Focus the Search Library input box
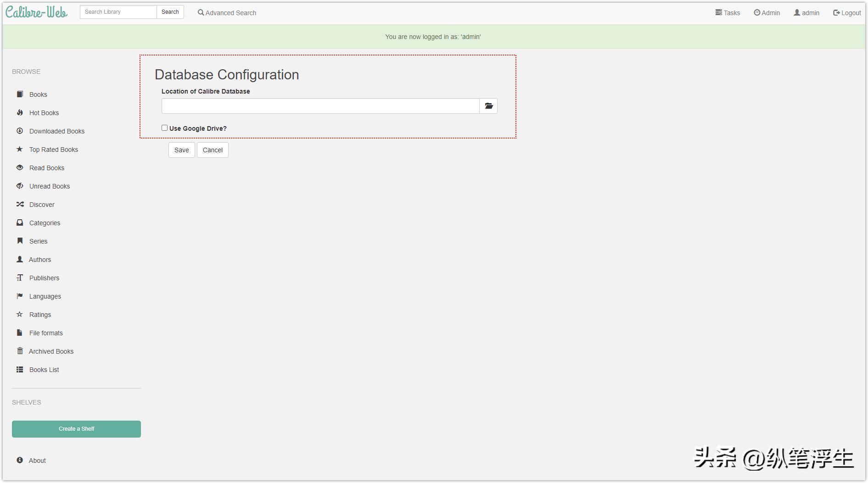This screenshot has width=868, height=483. tap(118, 12)
